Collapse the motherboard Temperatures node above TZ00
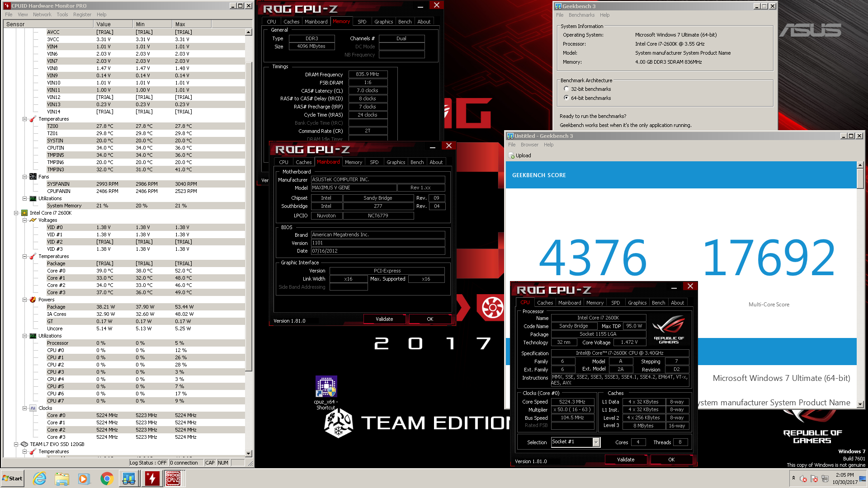Screen dimensions: 868x488 pyautogui.click(x=25, y=119)
